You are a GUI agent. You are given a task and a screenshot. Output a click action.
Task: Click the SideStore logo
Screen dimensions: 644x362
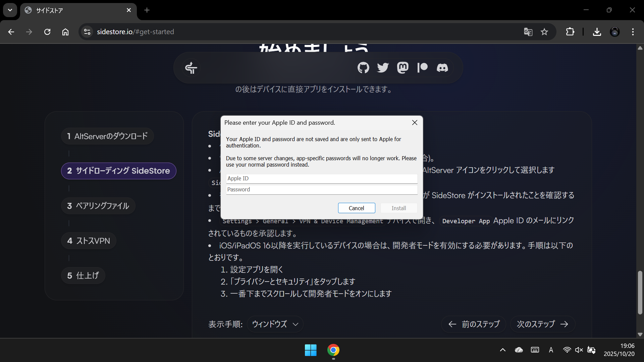[191, 68]
